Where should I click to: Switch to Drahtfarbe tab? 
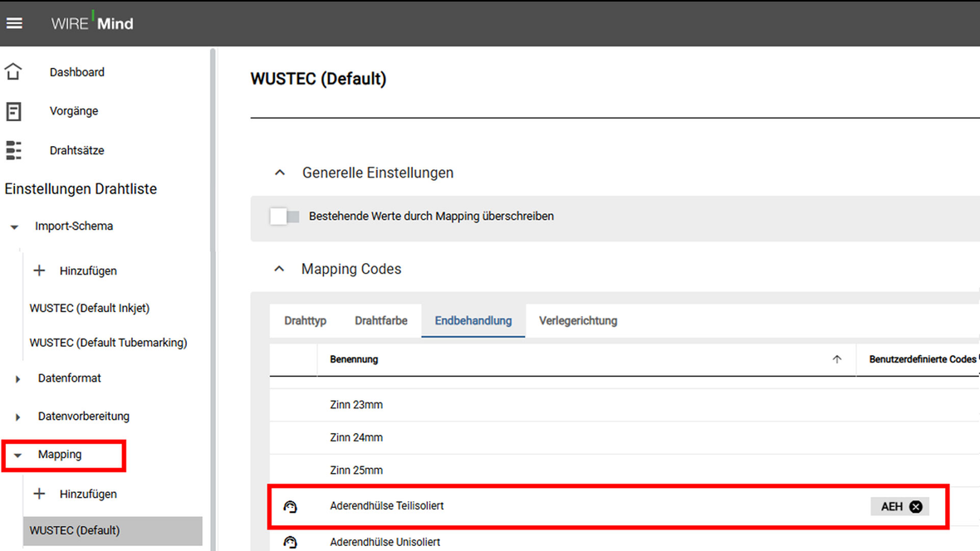coord(381,320)
